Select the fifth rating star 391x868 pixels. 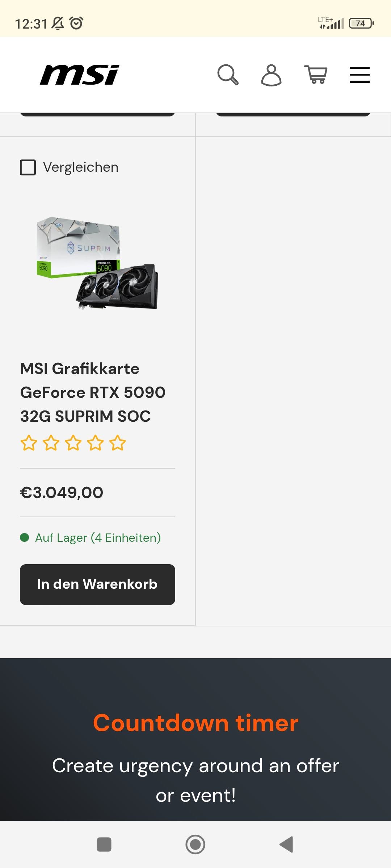(118, 443)
